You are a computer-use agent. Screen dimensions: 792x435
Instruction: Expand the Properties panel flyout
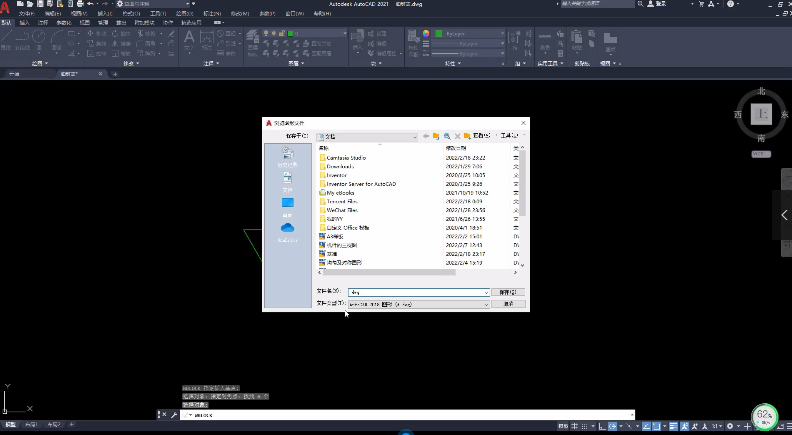pos(453,63)
